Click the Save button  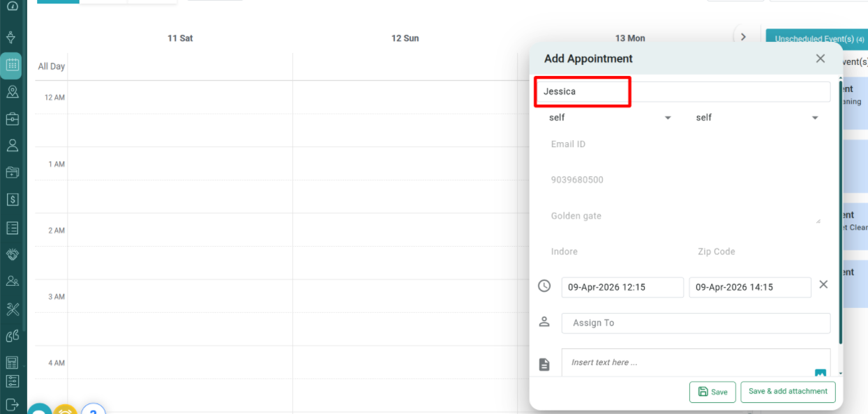(x=712, y=392)
